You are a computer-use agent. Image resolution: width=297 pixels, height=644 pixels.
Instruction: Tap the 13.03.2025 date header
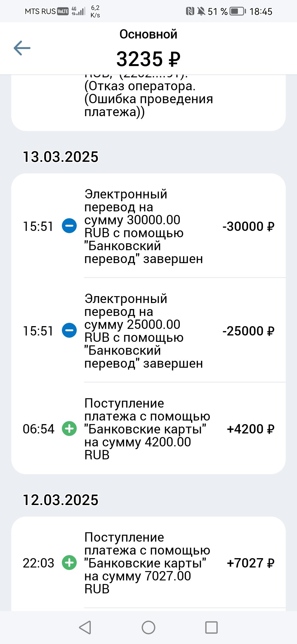pyautogui.click(x=61, y=157)
